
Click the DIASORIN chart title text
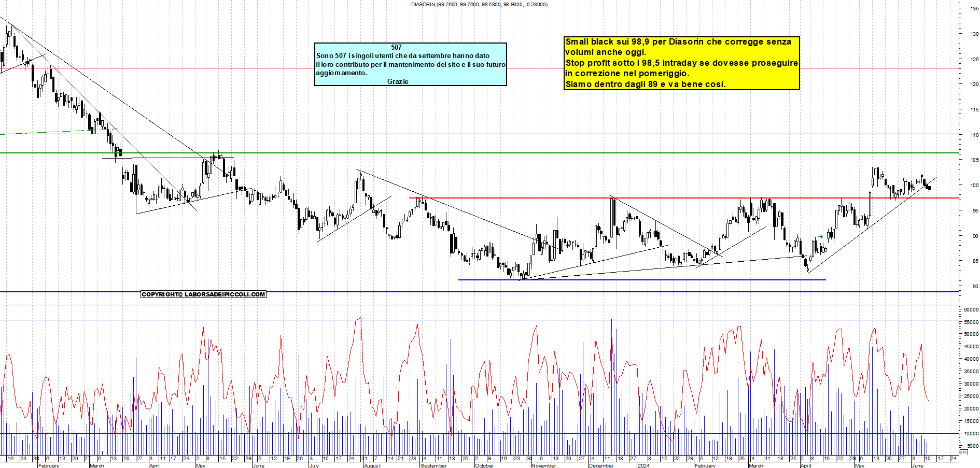tap(479, 4)
